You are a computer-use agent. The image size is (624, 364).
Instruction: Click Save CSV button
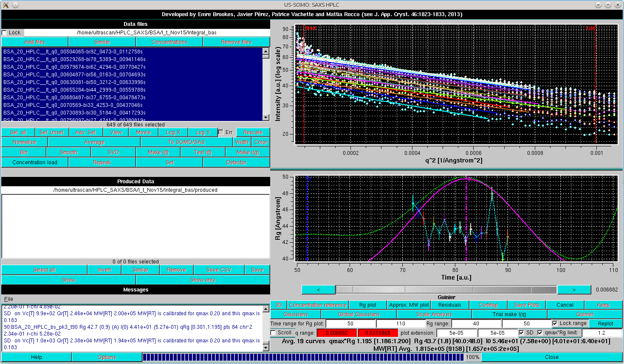click(x=219, y=270)
